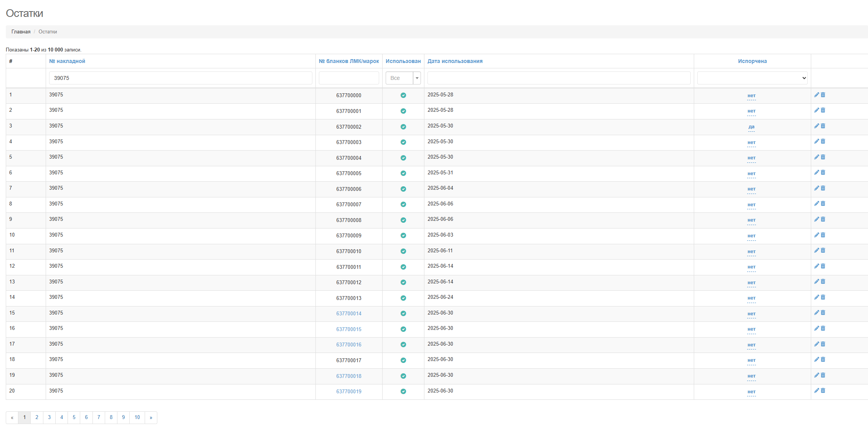
Task: Click the trash icon for blank 637700019
Action: coord(823,391)
